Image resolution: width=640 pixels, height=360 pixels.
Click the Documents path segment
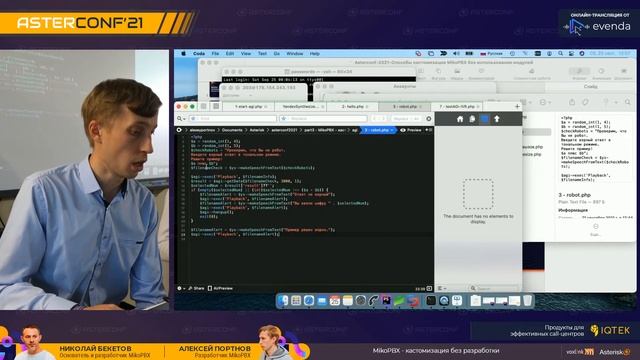(x=232, y=130)
